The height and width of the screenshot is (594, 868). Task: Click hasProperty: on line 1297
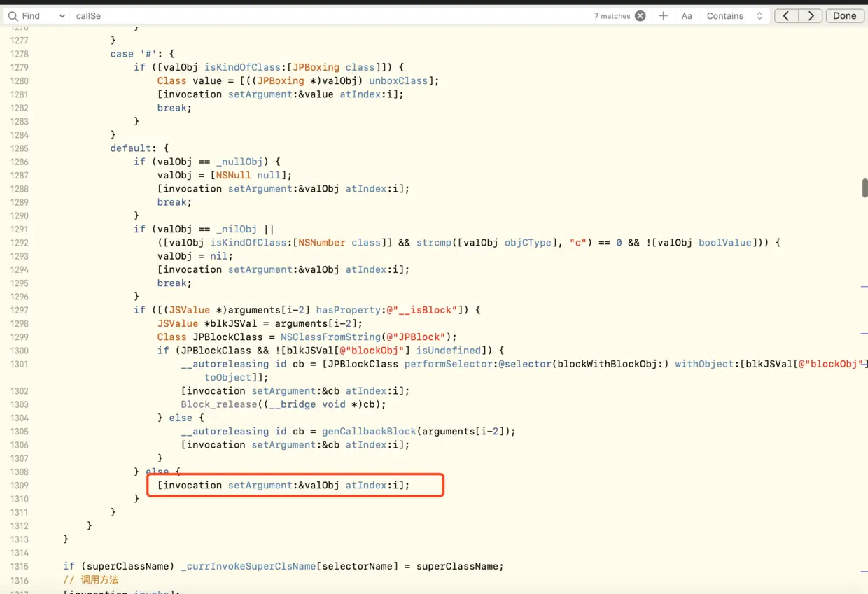(351, 310)
